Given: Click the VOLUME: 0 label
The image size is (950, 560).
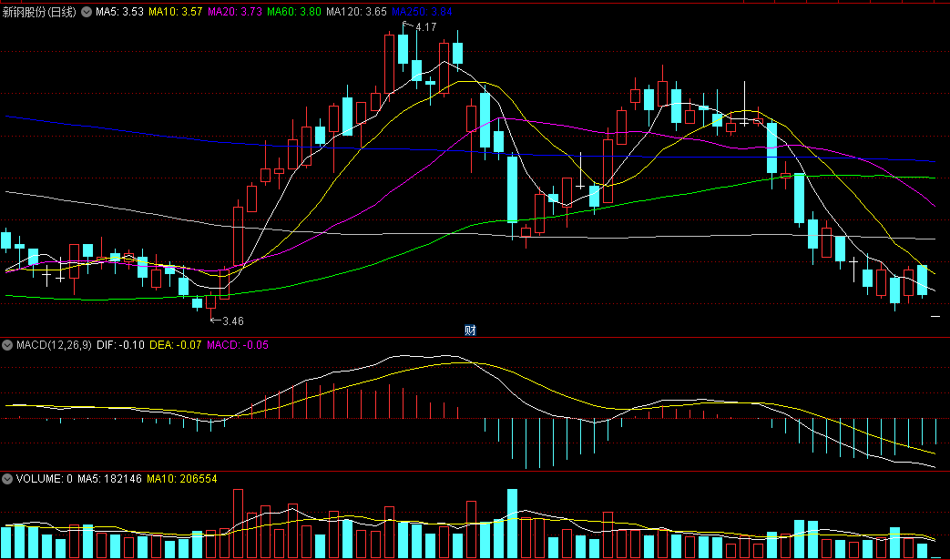Looking at the screenshot, I should [45, 479].
